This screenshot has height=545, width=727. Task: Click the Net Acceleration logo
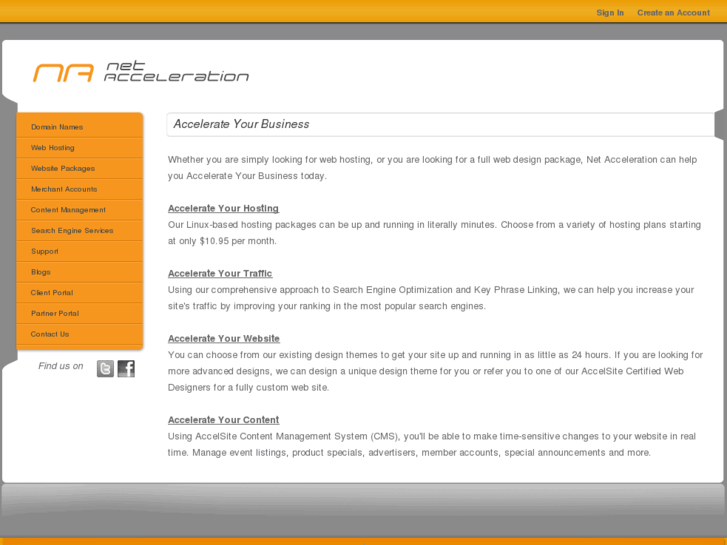tap(141, 71)
